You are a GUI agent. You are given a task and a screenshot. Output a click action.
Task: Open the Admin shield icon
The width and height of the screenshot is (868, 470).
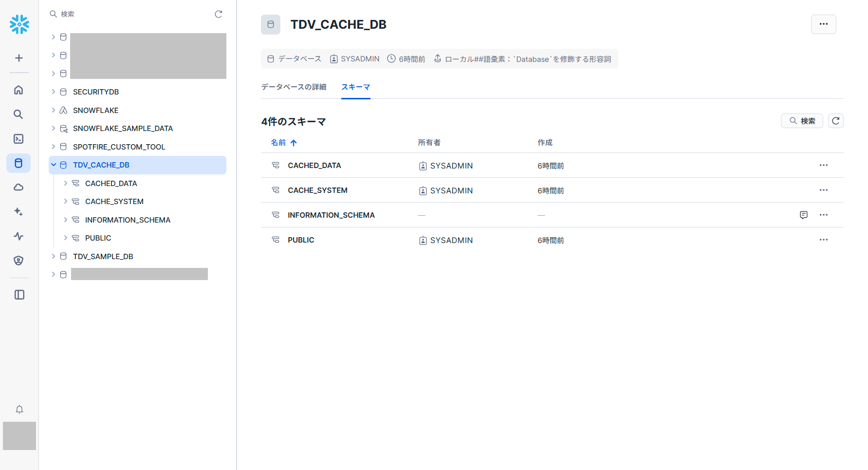[x=18, y=261]
